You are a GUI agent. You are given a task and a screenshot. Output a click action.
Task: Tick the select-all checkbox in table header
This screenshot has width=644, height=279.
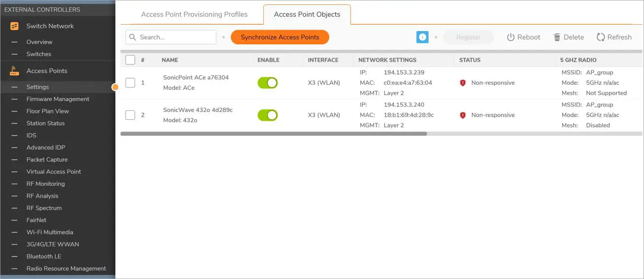[130, 60]
